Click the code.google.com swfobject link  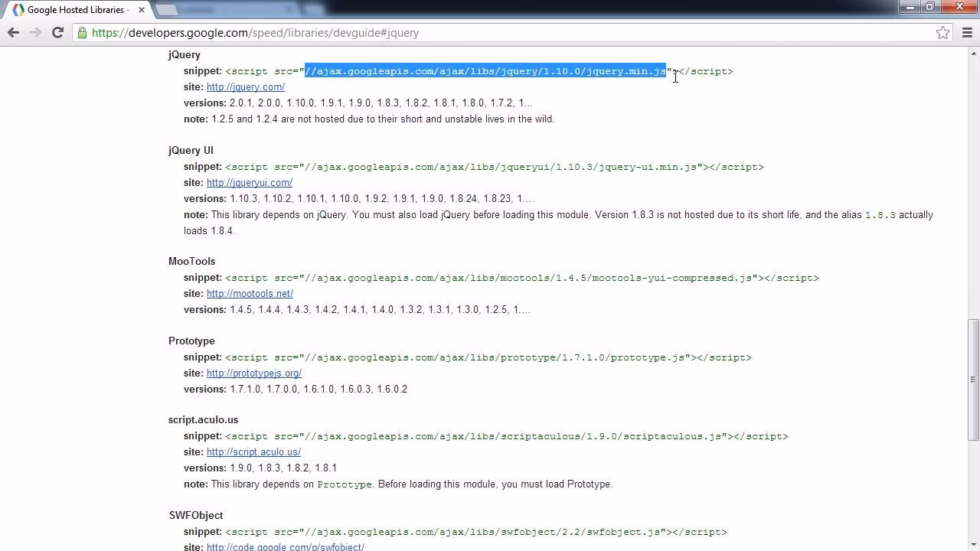tap(285, 546)
